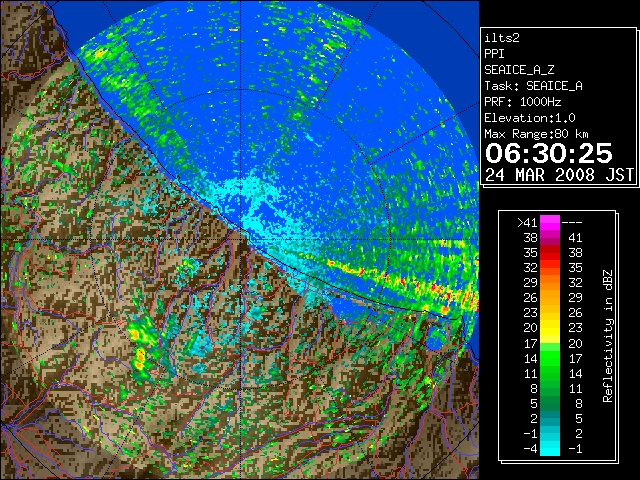Click the 06:30:25 timestamp
The width and height of the screenshot is (640, 480).
point(549,153)
